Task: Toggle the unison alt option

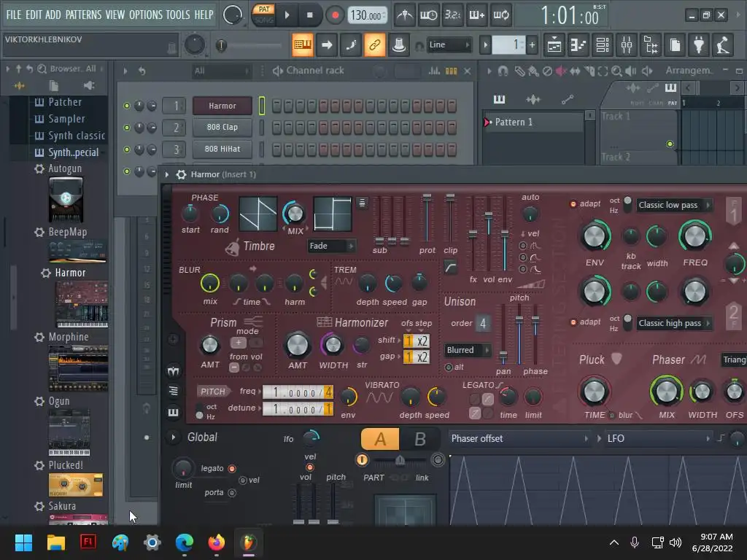Action: pos(449,367)
